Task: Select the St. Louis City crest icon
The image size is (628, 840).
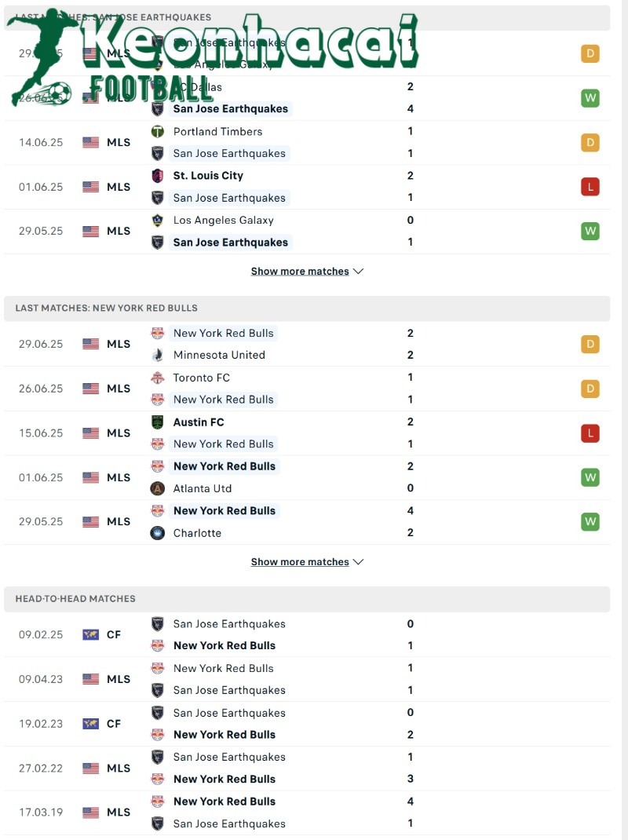Action: point(158,176)
